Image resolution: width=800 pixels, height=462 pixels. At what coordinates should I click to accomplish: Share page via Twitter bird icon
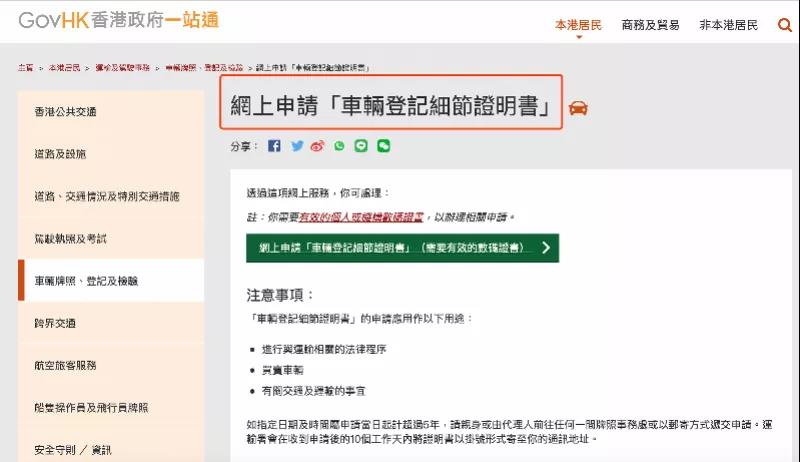click(297, 146)
